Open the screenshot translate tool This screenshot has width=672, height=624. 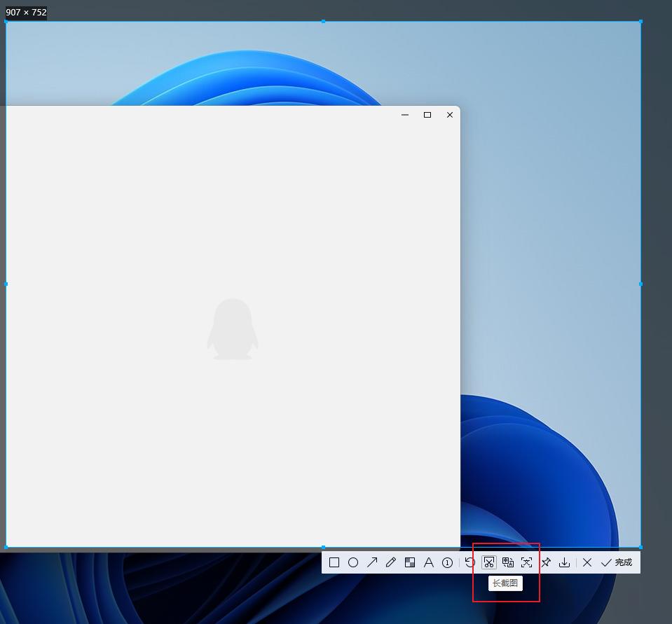(x=508, y=562)
